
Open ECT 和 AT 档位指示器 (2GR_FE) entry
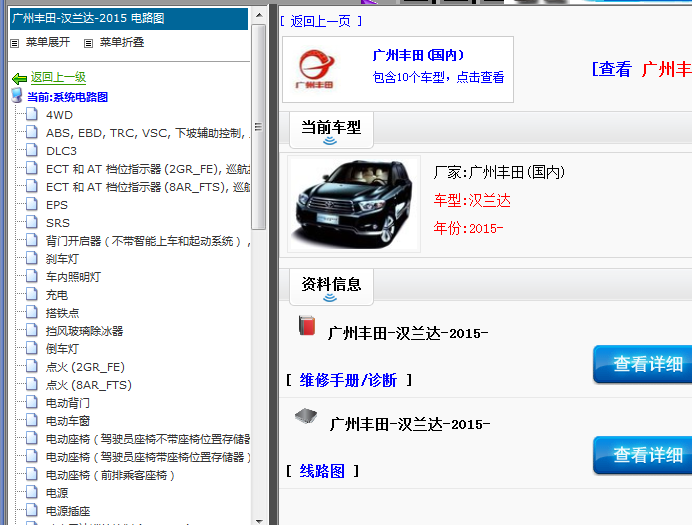148,169
